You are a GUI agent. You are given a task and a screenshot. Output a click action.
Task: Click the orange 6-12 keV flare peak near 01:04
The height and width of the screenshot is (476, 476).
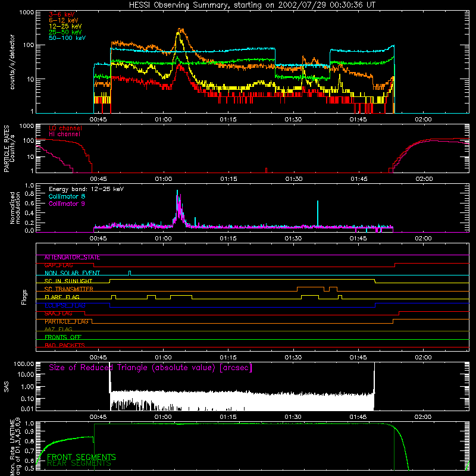[x=181, y=30]
